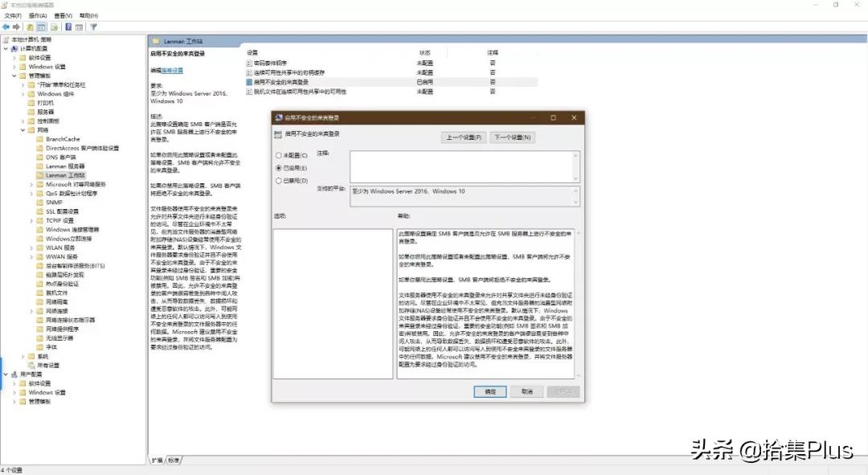Open Help using the toolbar help icon
The height and width of the screenshot is (475, 868).
tap(68, 27)
